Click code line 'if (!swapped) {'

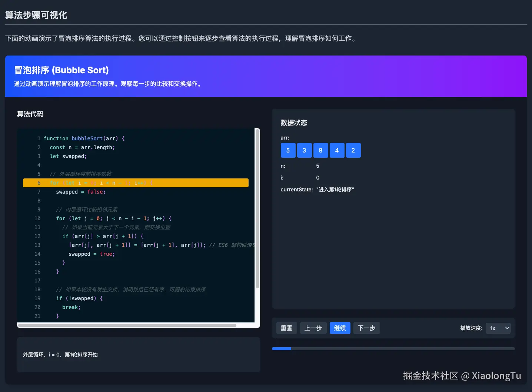79,298
